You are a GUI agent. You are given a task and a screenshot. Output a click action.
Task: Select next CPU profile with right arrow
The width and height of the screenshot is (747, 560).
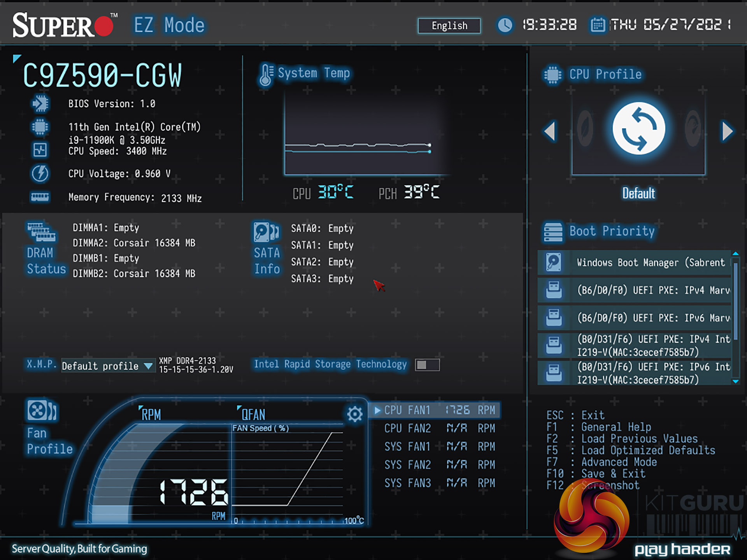point(727,131)
